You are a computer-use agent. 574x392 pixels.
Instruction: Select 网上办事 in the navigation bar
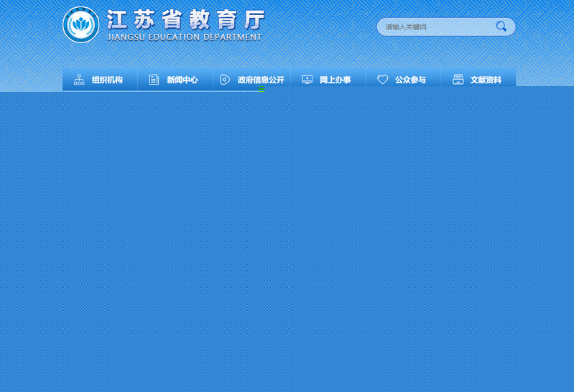point(335,80)
